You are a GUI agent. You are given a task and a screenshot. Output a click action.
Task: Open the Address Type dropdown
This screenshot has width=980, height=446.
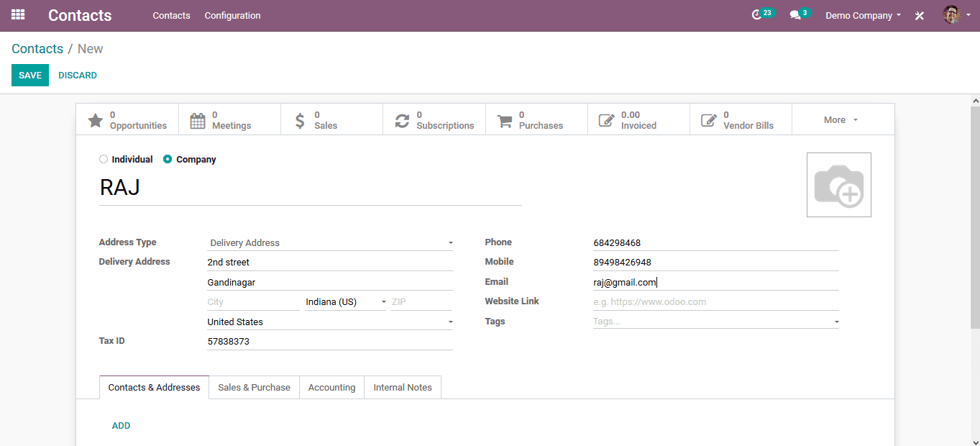(330, 243)
